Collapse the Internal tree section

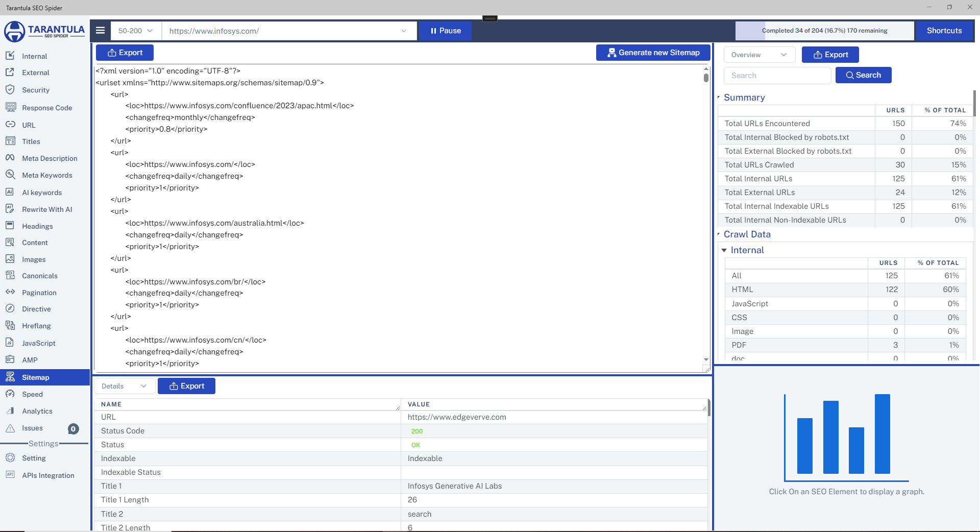click(x=724, y=250)
